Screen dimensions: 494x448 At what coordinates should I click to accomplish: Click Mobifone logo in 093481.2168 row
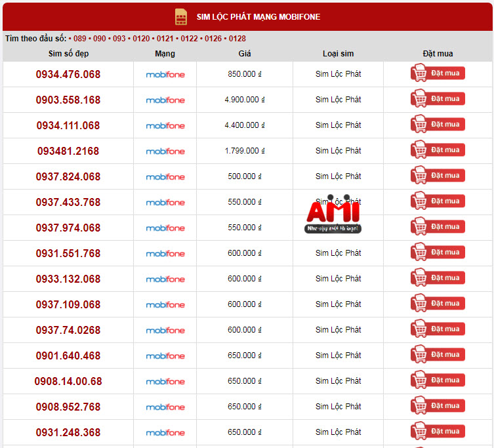click(165, 152)
